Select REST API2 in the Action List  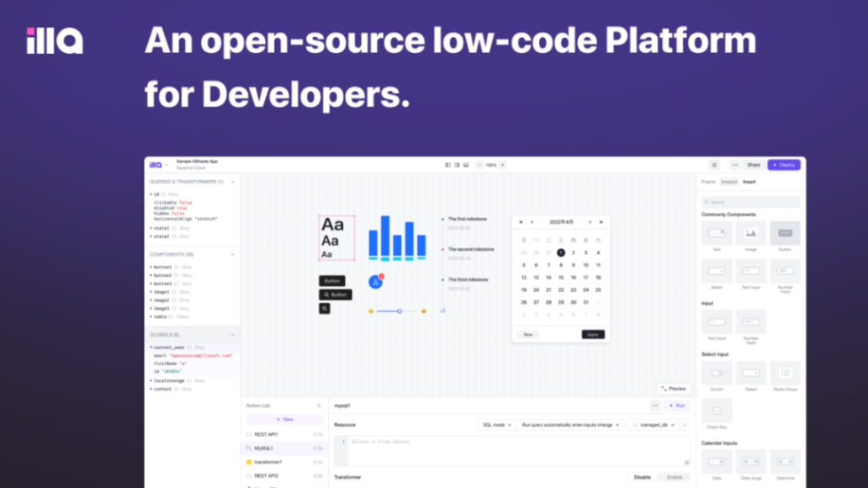[284, 476]
